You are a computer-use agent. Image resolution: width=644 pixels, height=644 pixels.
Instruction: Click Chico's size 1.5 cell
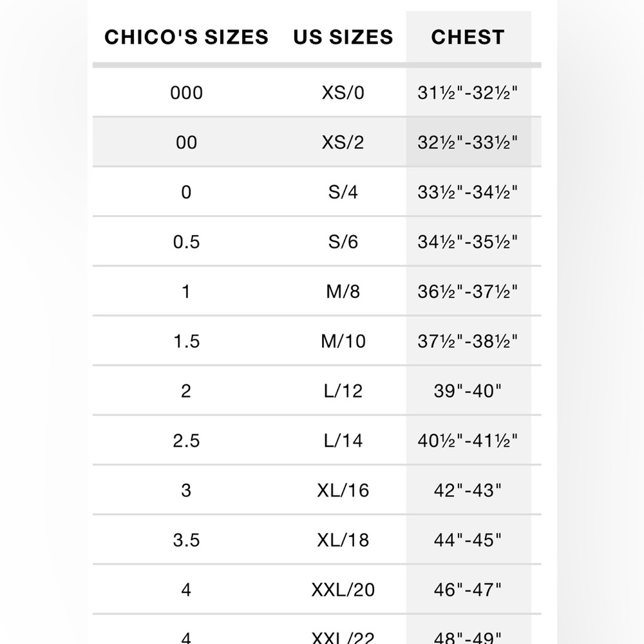tap(187, 341)
